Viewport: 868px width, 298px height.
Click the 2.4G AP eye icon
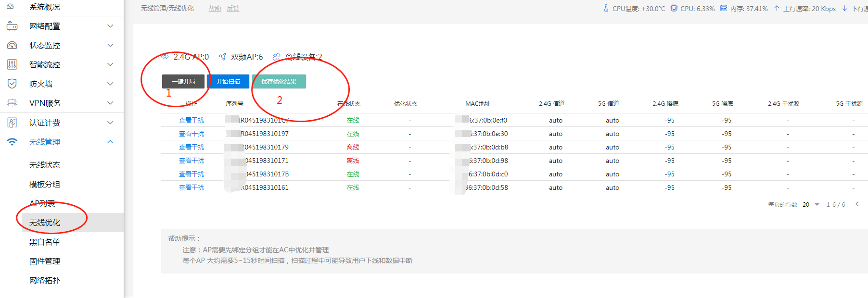pyautogui.click(x=165, y=57)
